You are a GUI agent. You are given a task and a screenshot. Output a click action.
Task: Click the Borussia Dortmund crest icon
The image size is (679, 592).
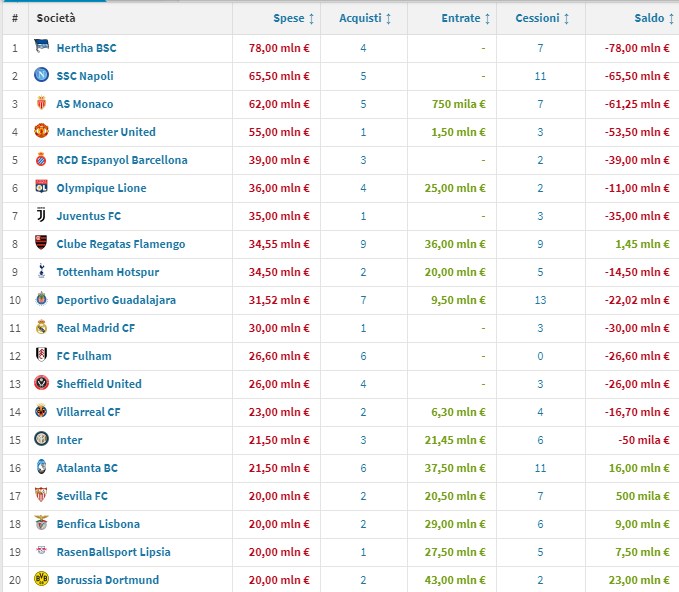42,579
